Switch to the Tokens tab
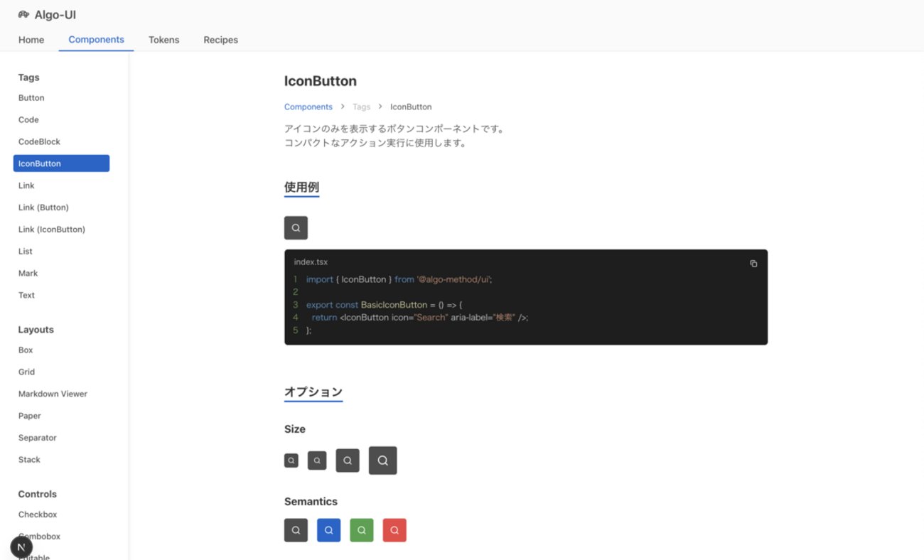 (163, 40)
